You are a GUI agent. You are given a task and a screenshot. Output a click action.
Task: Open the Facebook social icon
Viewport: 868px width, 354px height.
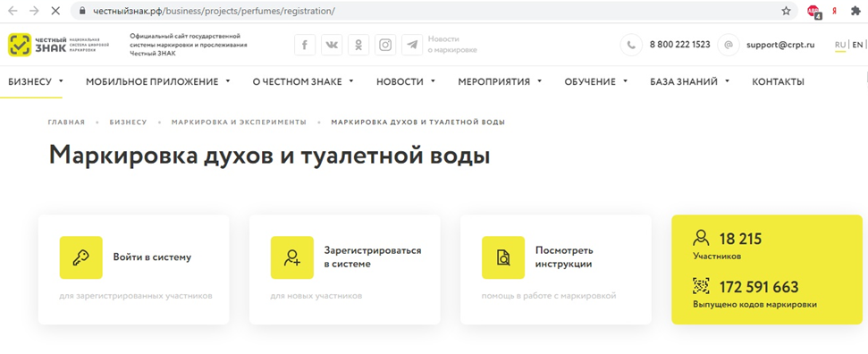(x=305, y=45)
